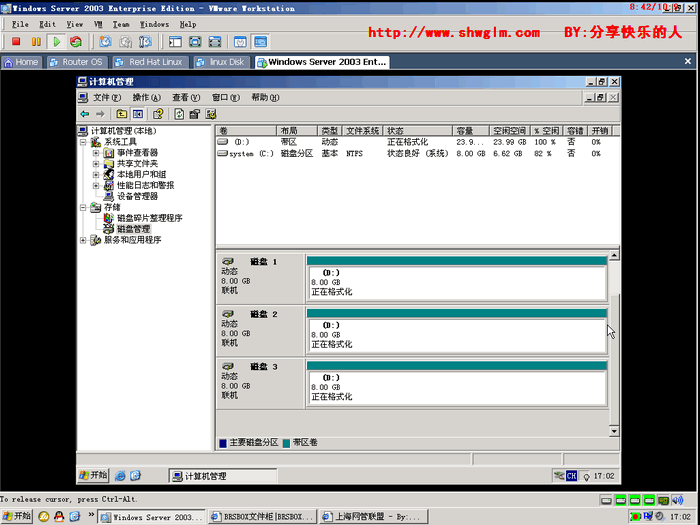Switch to VMware full screen icon
This screenshot has width=700, height=525.
click(195, 42)
